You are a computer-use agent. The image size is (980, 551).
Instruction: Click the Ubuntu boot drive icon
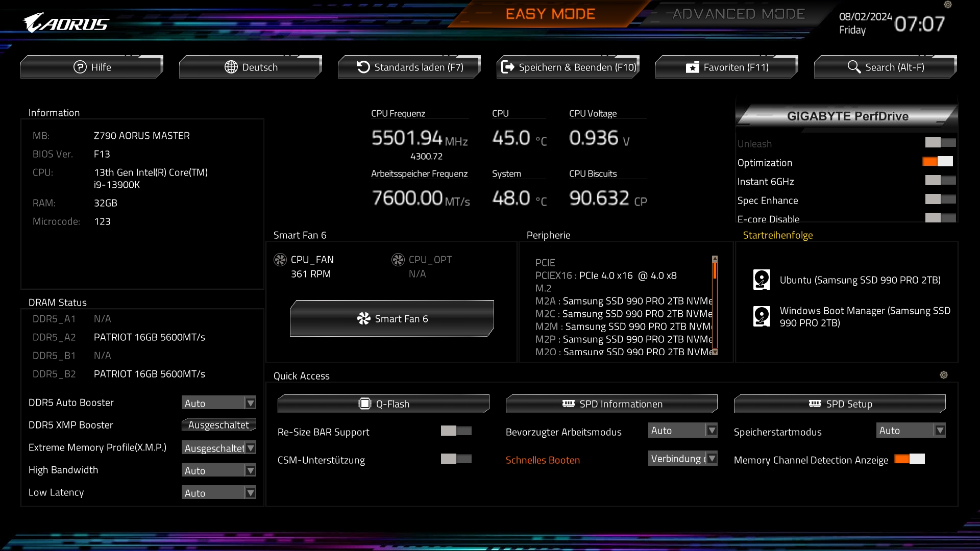[x=762, y=280]
